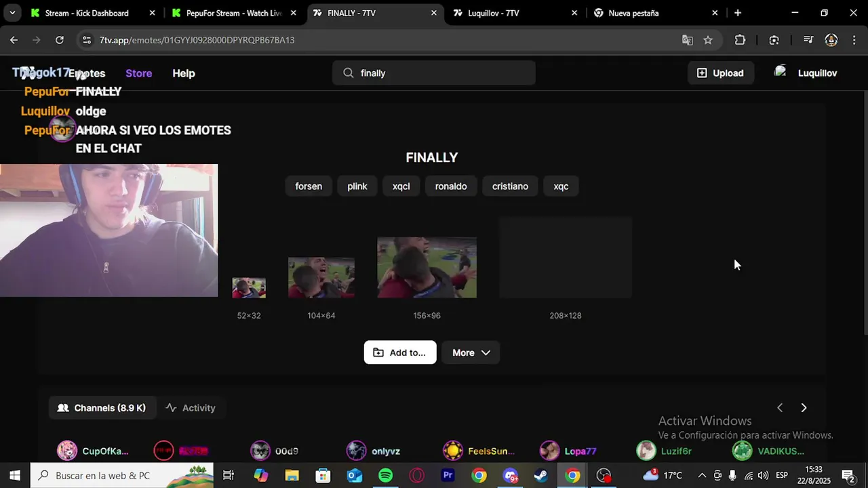Open CupOfKa... channel

pyautogui.click(x=93, y=451)
